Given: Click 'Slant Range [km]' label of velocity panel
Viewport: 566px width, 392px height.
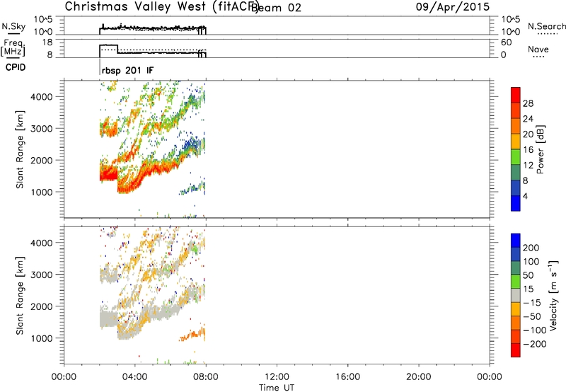Looking at the screenshot, I should pyautogui.click(x=20, y=296).
